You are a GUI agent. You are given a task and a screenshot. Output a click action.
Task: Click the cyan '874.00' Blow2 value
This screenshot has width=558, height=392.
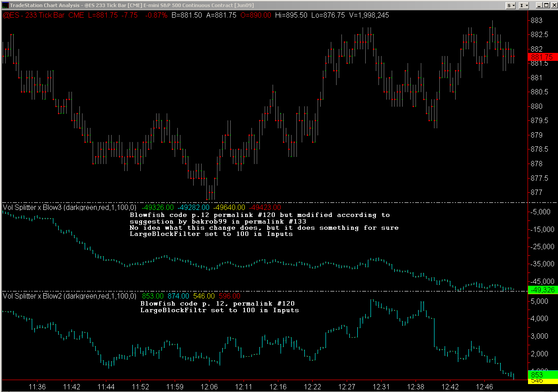178,296
